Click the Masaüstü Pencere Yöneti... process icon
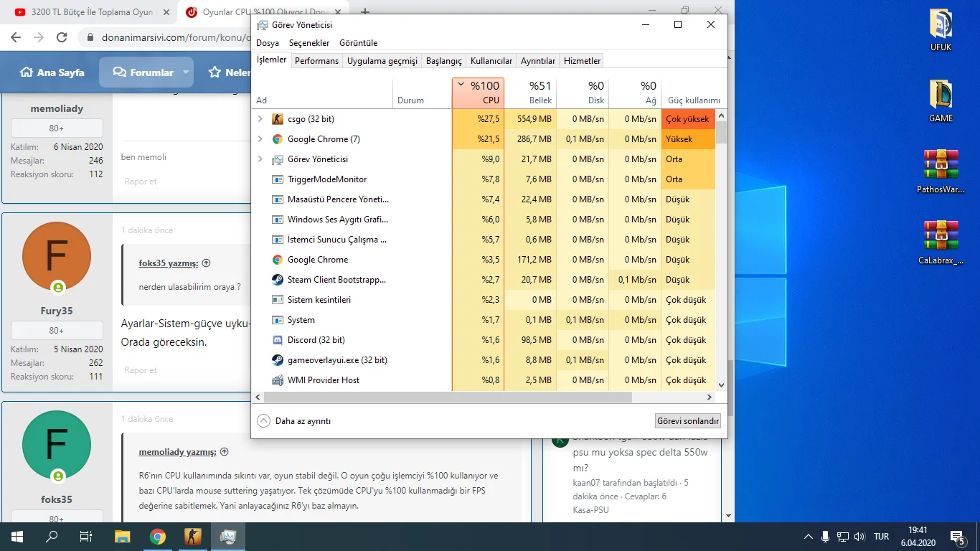 pyautogui.click(x=278, y=199)
